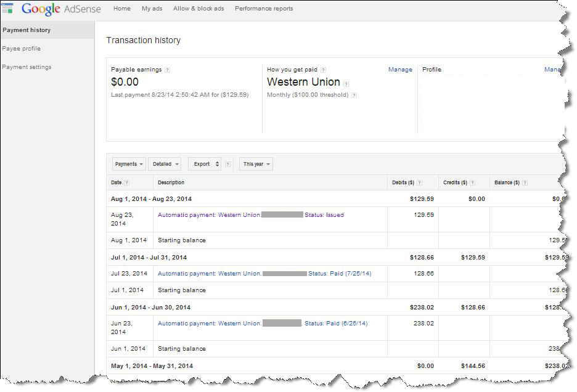Screen dimensions: 577x392
Task: Click $129.59 credits total for July
Action: [473, 258]
